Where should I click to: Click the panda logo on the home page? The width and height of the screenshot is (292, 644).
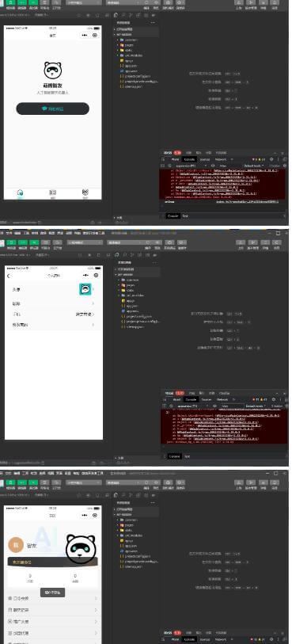point(52,70)
